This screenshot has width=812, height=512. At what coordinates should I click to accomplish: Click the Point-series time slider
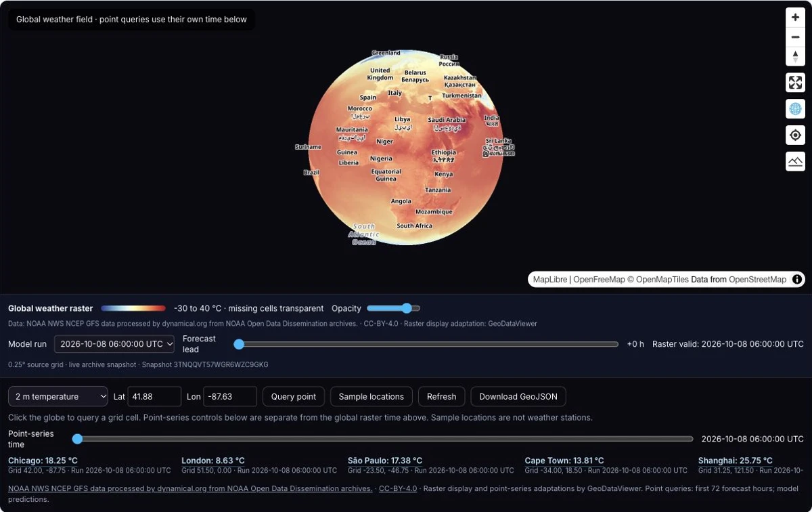pyautogui.click(x=383, y=439)
